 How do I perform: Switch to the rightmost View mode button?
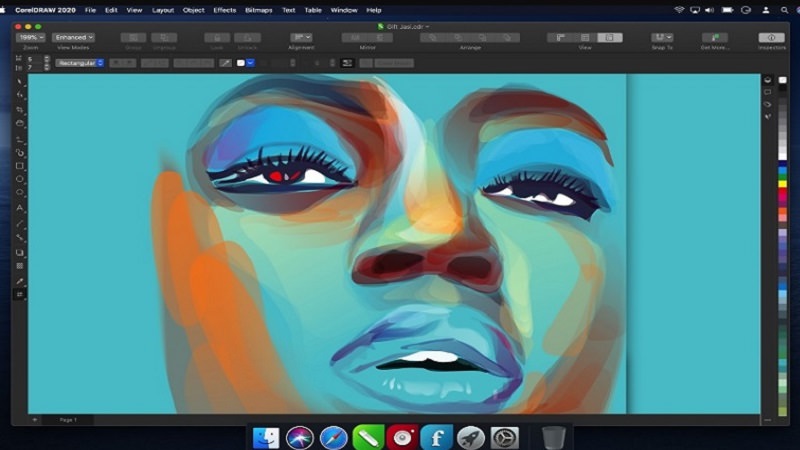click(609, 37)
